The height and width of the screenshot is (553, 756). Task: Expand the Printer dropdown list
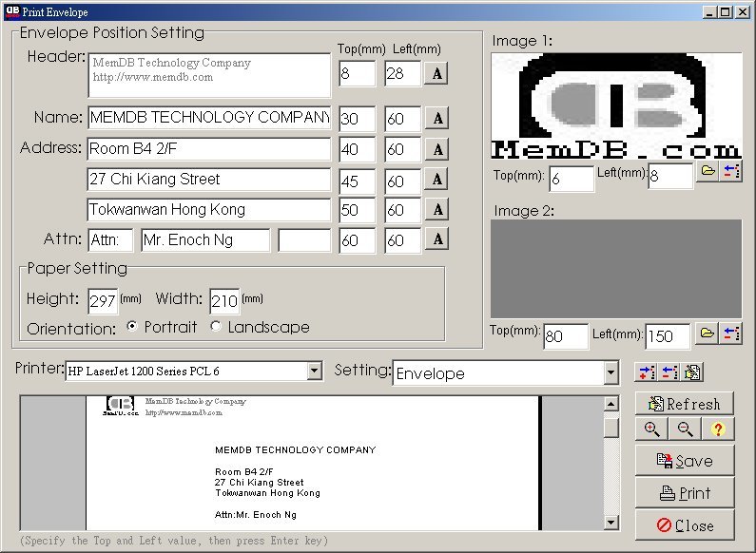coord(315,371)
